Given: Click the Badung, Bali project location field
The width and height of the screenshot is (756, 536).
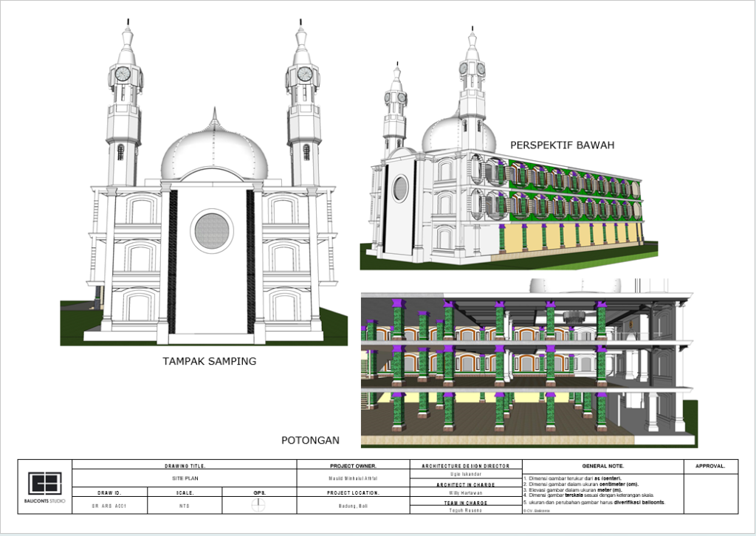Looking at the screenshot, I should 353,506.
